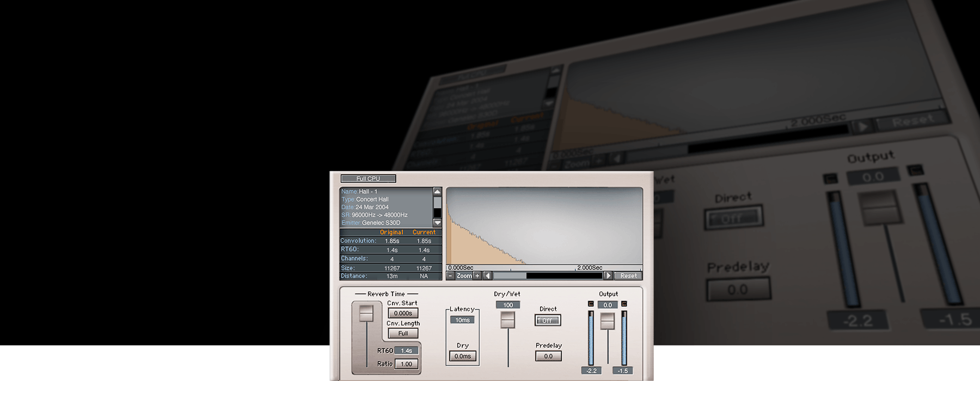The image size is (980, 408).
Task: Click the left peak readout -2.2
Action: [591, 371]
